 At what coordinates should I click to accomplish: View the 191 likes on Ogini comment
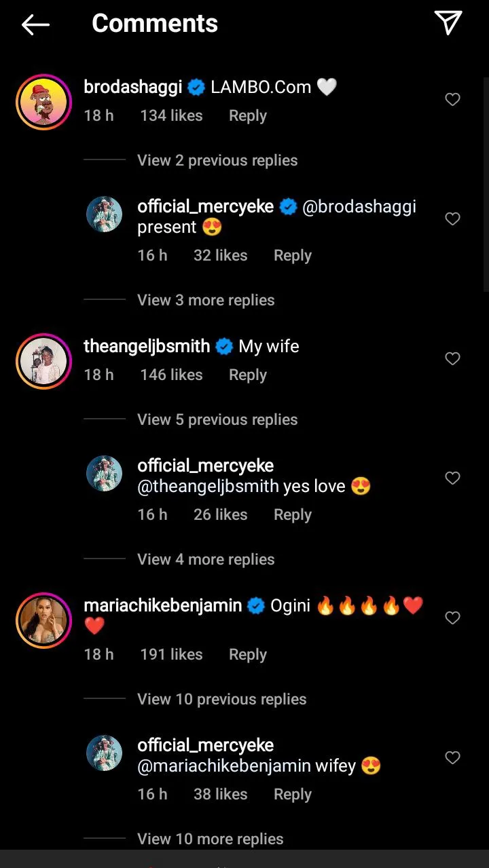[x=171, y=655]
